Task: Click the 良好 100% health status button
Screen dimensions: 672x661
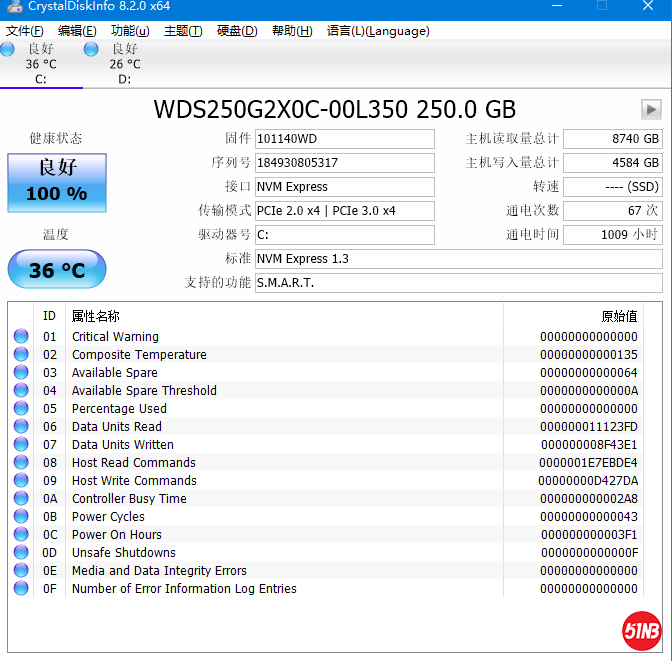Action: [56, 182]
